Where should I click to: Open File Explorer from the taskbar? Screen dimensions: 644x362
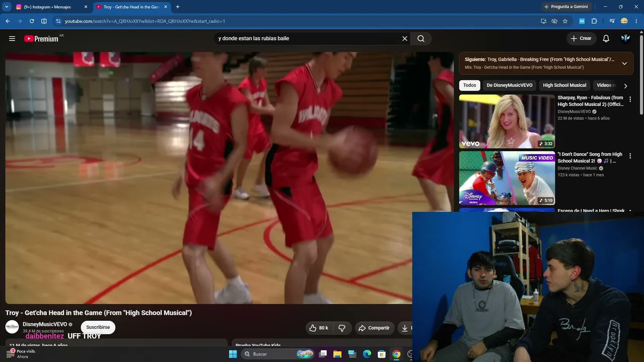[338, 354]
